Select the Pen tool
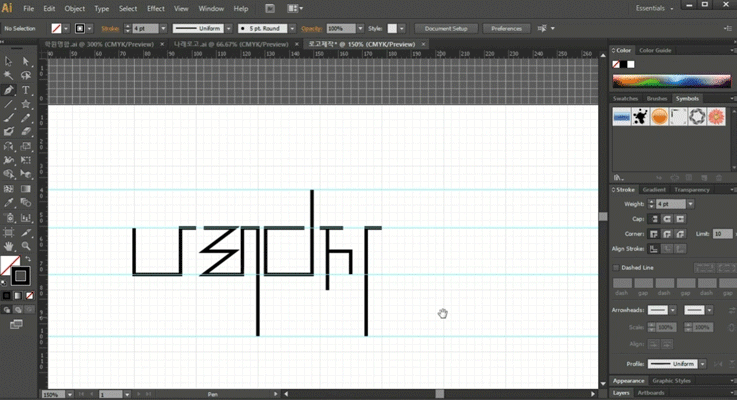The height and width of the screenshot is (400, 737). 8,90
